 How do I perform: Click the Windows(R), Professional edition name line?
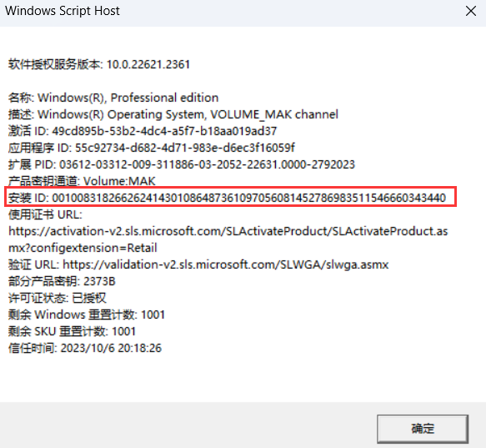[x=113, y=98]
